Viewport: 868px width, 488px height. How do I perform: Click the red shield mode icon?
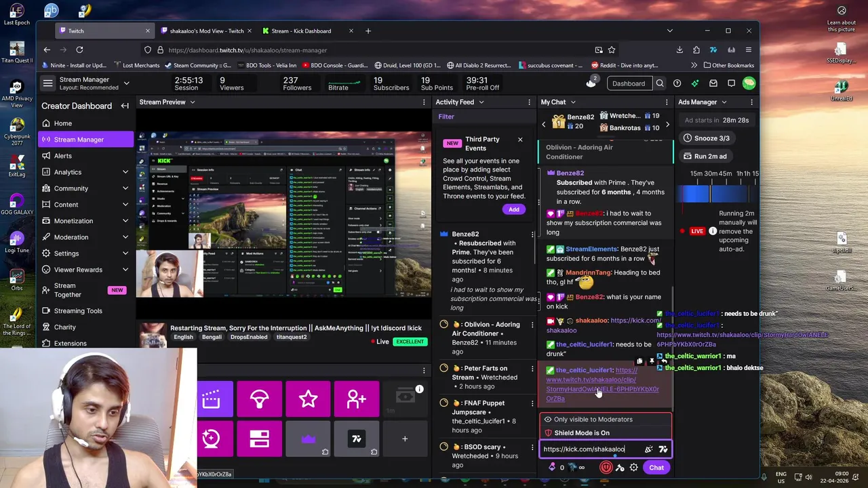[606, 468]
